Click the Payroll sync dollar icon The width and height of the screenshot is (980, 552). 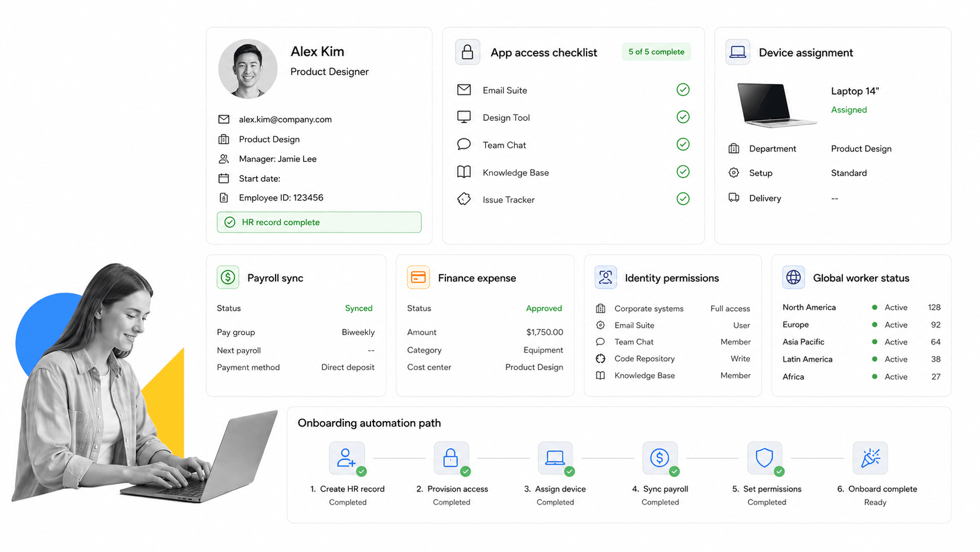[x=228, y=277]
